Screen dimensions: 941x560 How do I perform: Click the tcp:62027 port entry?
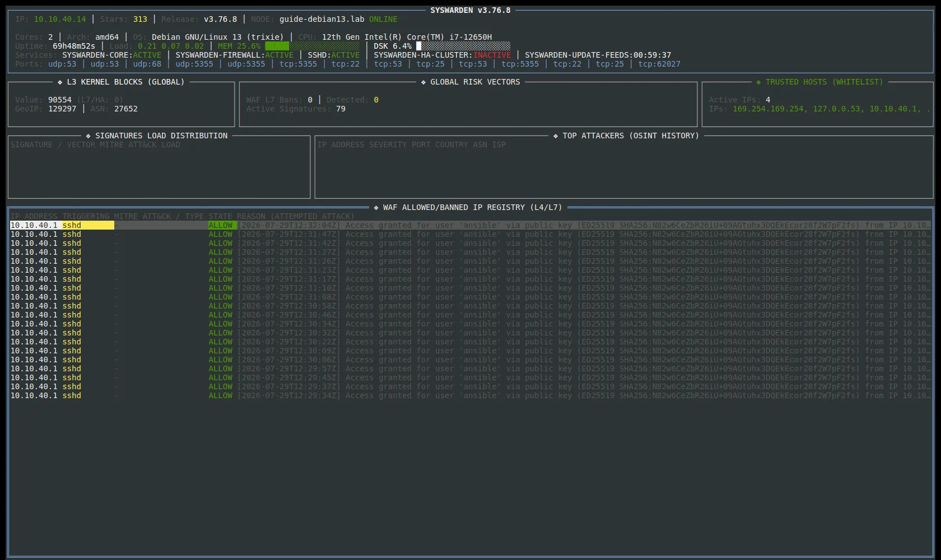tap(659, 64)
